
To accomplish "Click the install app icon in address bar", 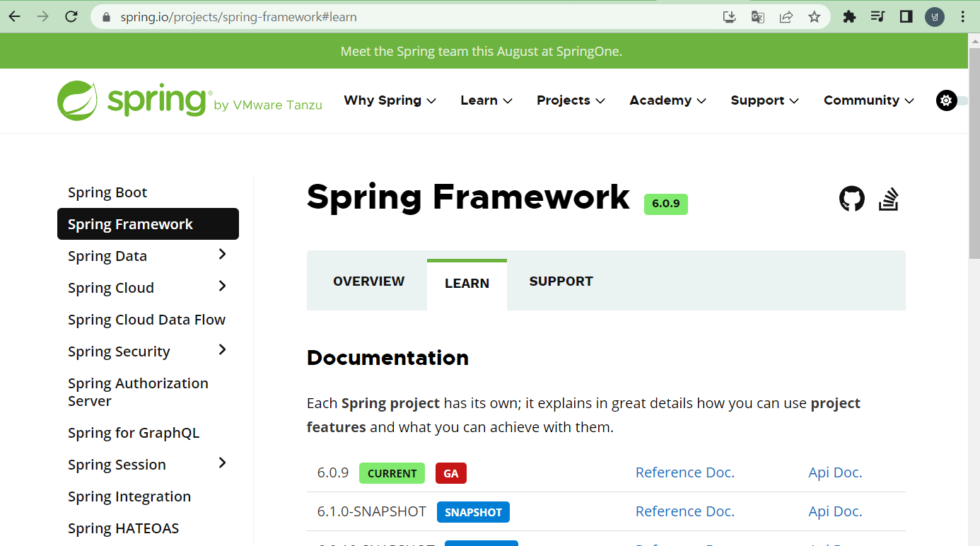I will point(730,17).
